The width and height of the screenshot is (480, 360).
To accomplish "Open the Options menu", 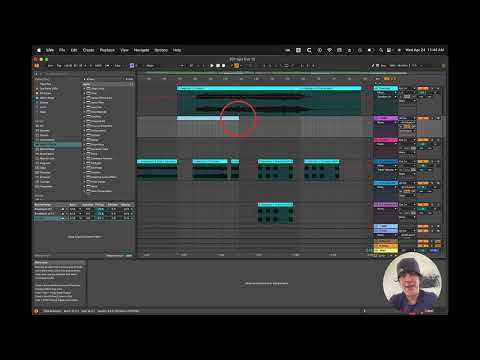I will (x=161, y=50).
